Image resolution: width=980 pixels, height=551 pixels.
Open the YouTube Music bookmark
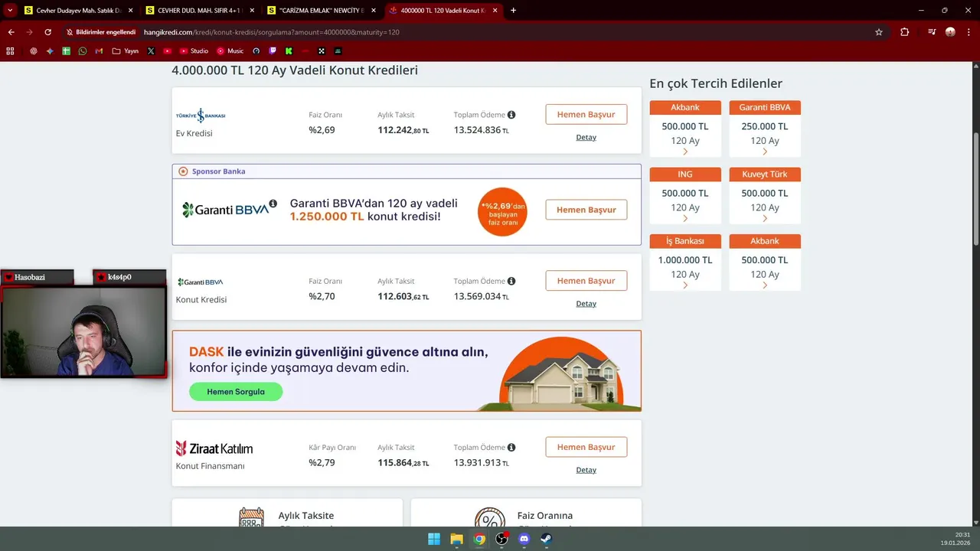230,51
